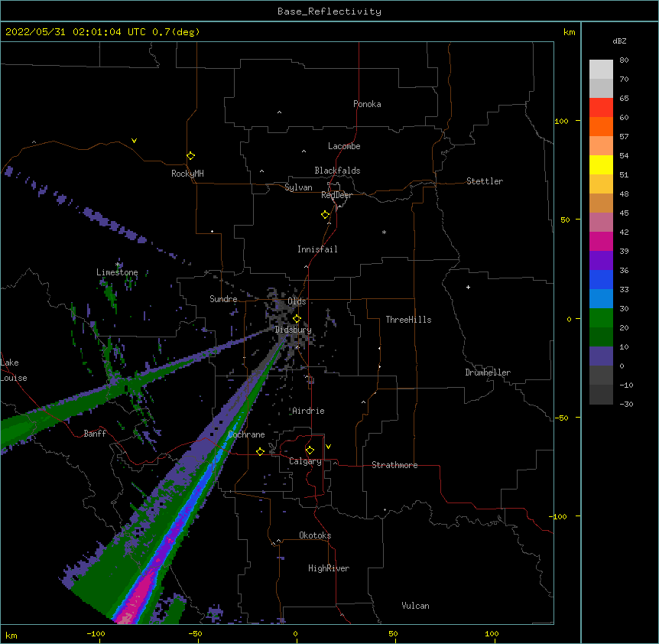Click the white plus marker north of Drumheller
Viewport: 659px width, 644px height.
click(x=468, y=287)
